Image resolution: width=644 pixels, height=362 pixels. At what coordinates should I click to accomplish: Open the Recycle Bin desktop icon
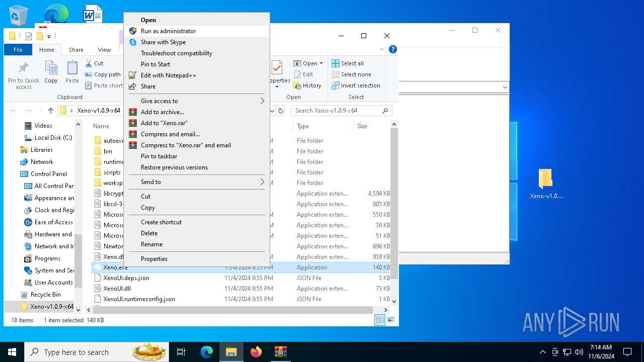(19, 15)
